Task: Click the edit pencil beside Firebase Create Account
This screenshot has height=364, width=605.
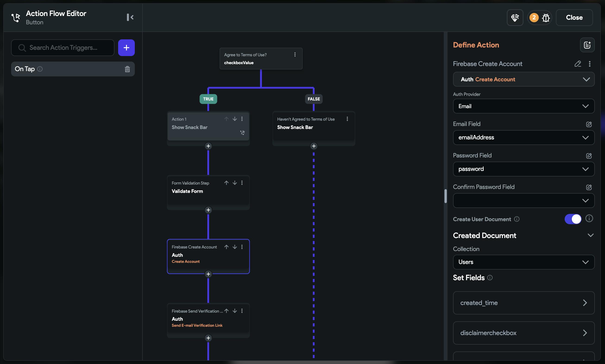Action: coord(577,64)
